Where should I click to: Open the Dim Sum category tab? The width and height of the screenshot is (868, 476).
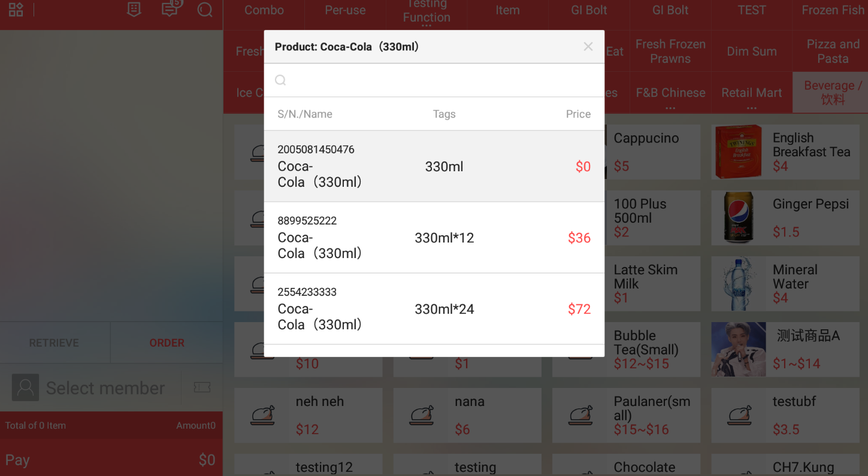point(752,51)
